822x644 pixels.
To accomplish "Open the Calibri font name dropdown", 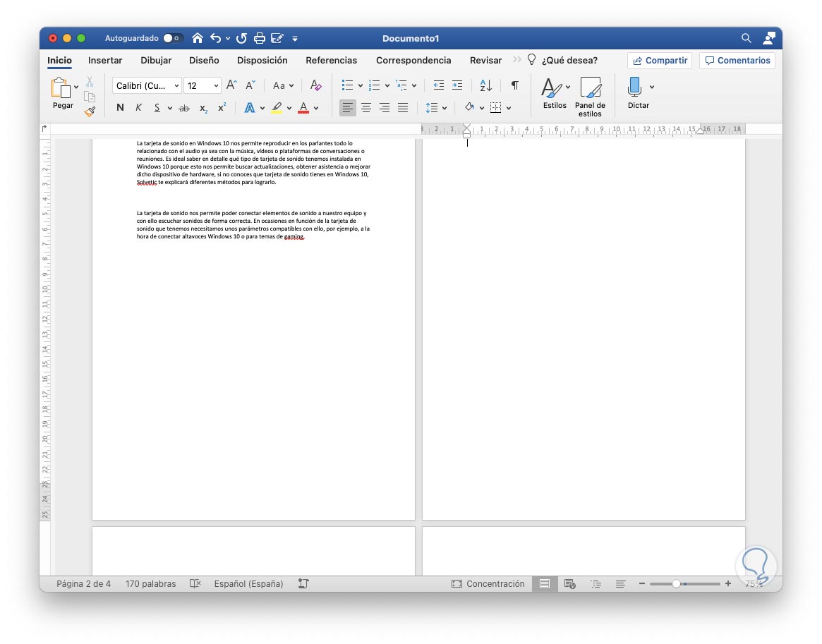I will (x=176, y=85).
